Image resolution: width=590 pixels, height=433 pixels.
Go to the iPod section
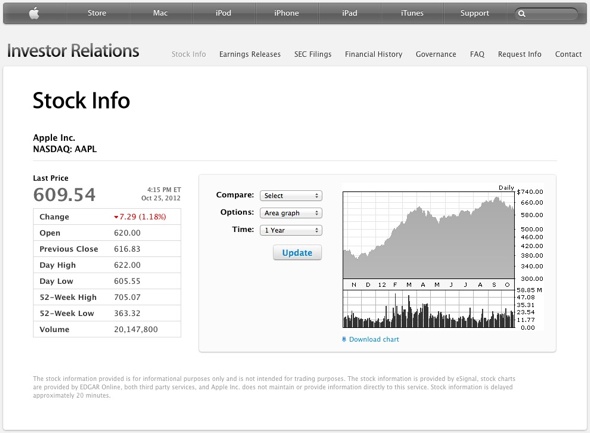click(223, 13)
